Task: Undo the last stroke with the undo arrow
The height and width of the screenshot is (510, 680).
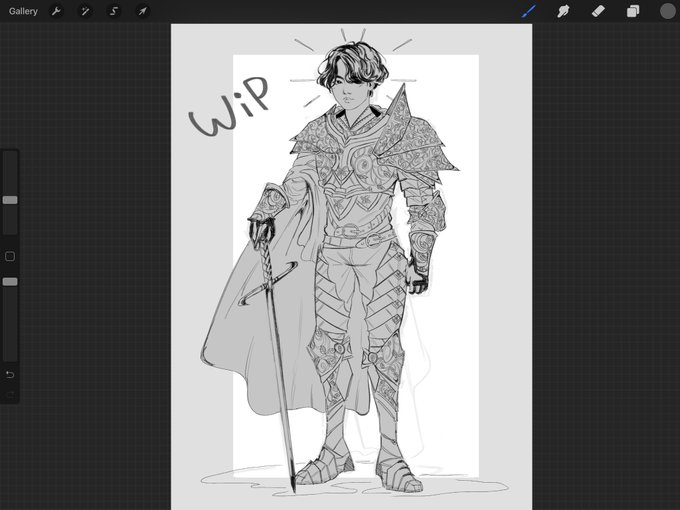Action: click(10, 374)
